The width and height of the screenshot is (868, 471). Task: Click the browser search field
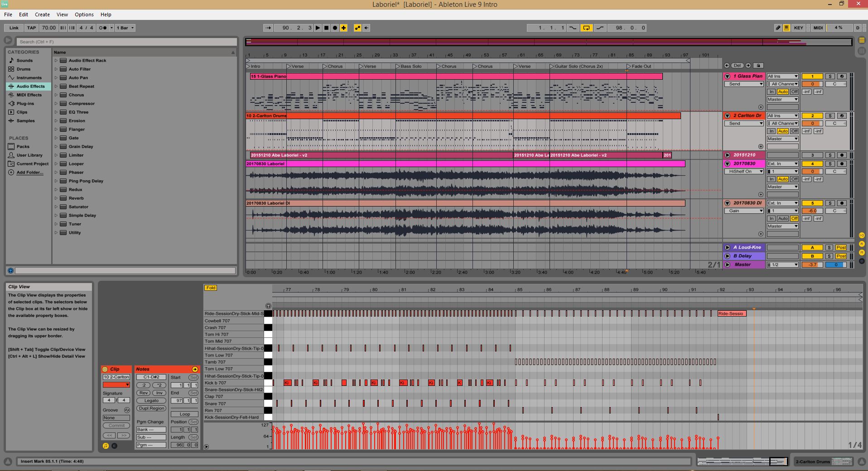click(126, 42)
